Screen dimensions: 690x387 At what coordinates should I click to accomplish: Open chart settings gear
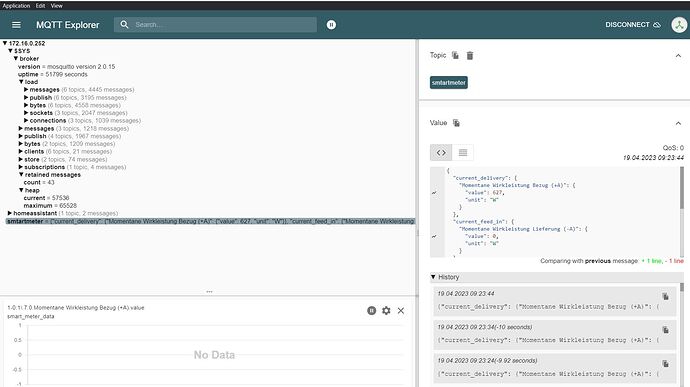click(x=386, y=310)
